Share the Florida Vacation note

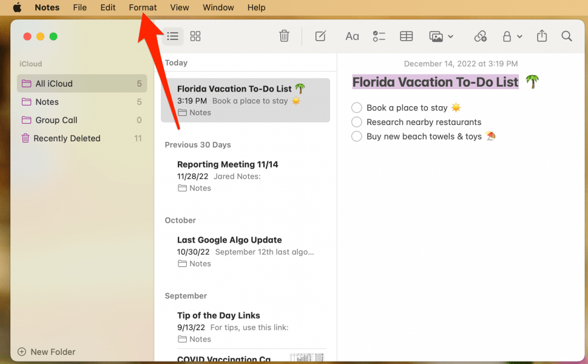[542, 36]
